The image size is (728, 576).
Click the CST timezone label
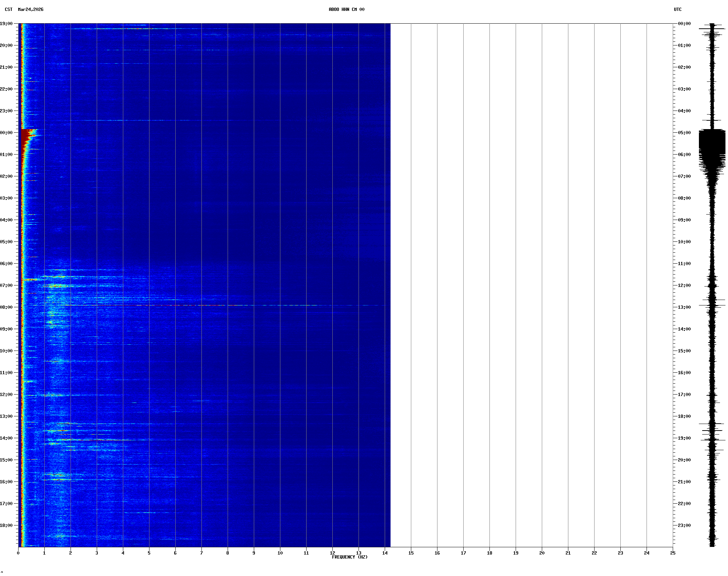coord(8,9)
